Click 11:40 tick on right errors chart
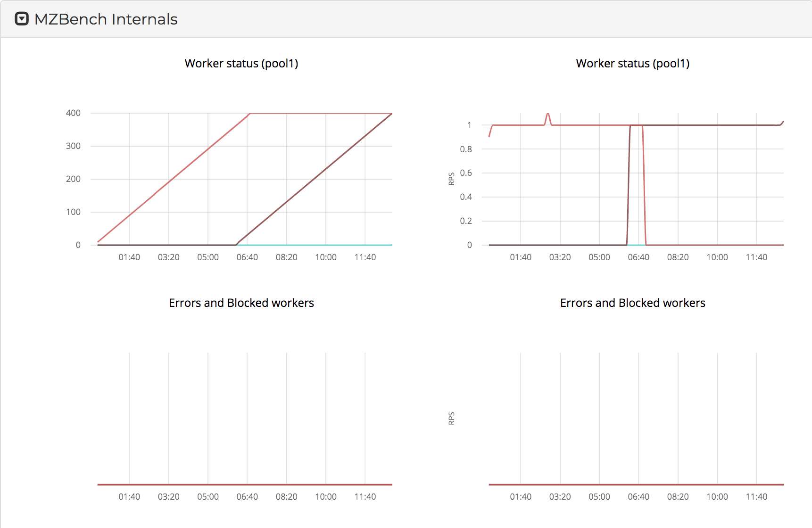Viewport: 812px width, 528px height. 756,497
